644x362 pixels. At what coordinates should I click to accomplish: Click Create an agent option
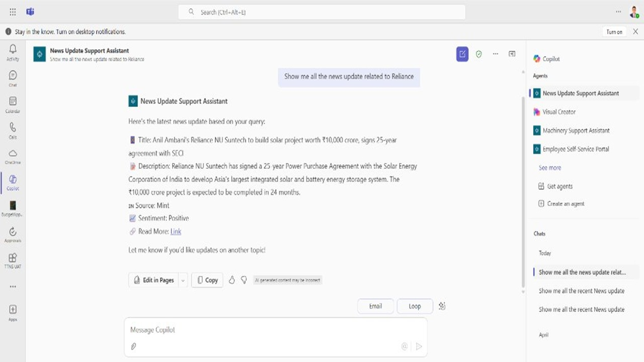[561, 204]
